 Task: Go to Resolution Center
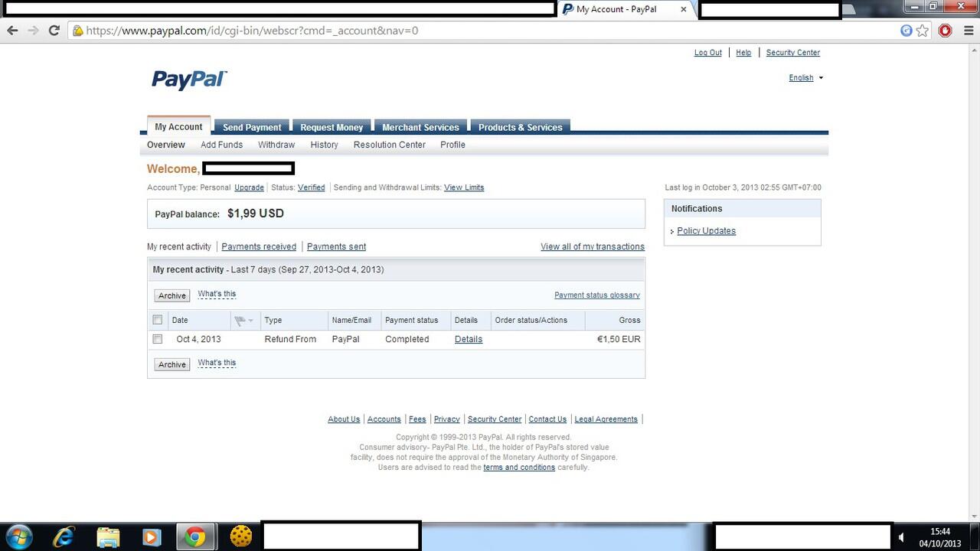point(389,145)
